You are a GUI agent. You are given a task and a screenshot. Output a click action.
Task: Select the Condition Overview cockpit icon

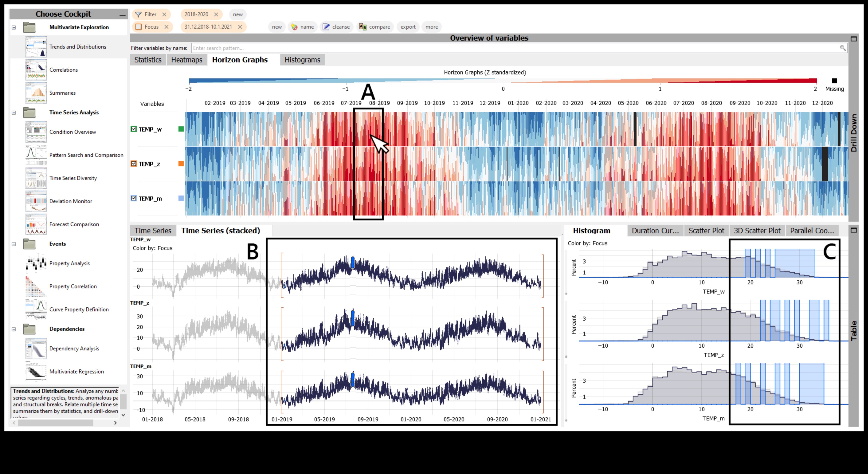36,132
